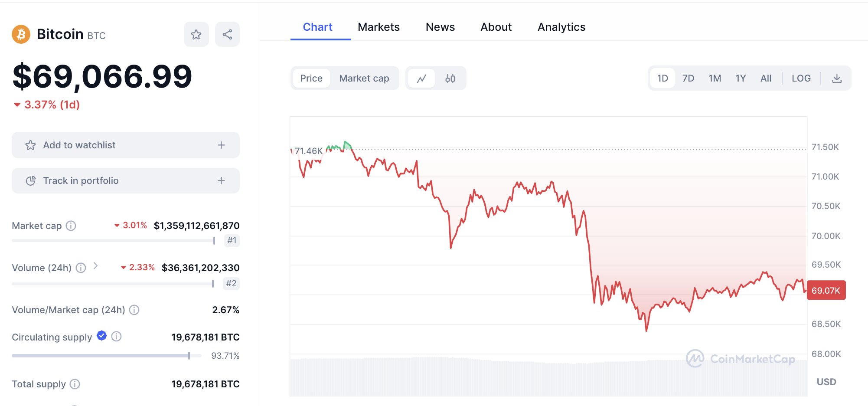
Task: Switch to line chart view icon
Action: 421,79
